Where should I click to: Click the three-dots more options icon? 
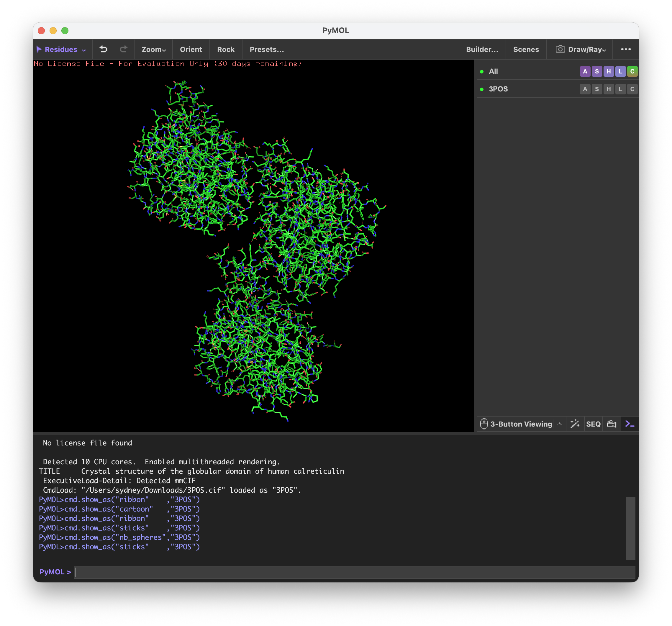pos(626,49)
